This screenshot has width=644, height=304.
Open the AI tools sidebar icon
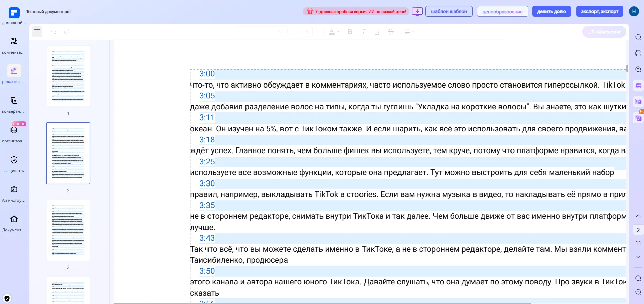(14, 190)
